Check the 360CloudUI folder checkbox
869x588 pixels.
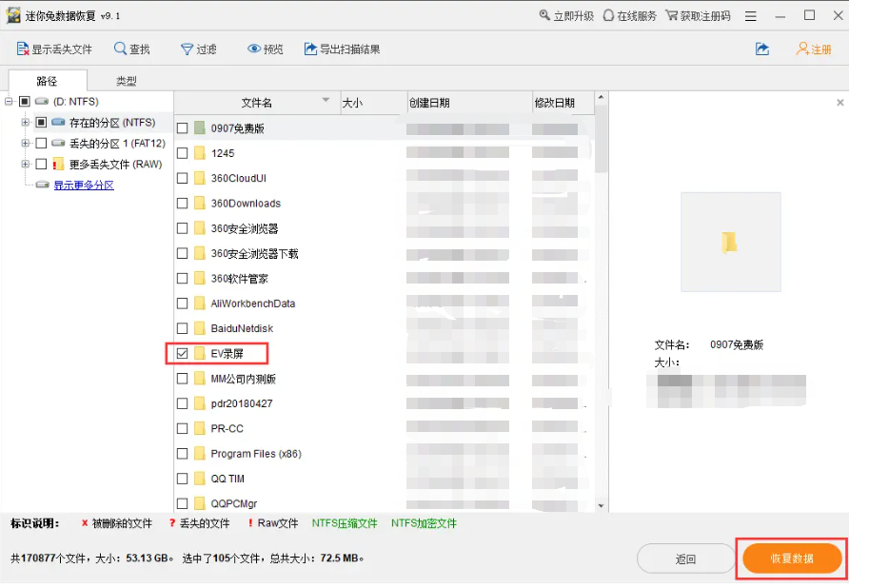(183, 178)
